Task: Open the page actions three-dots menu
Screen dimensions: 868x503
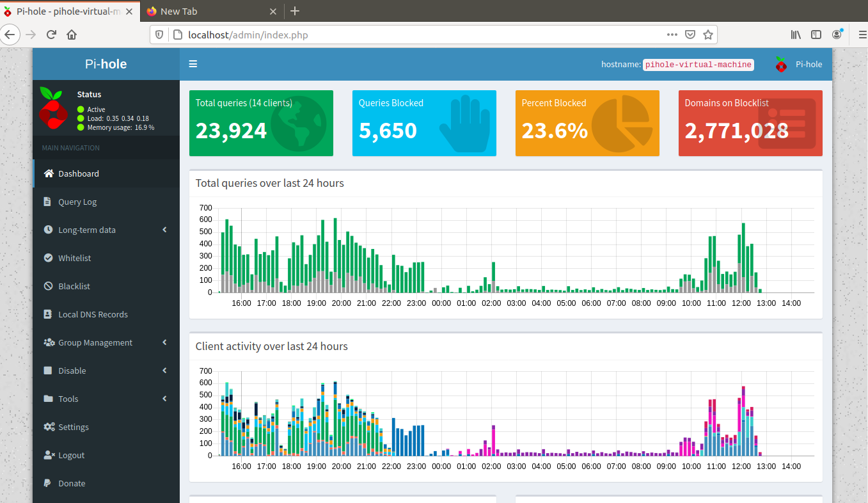Action: point(672,35)
